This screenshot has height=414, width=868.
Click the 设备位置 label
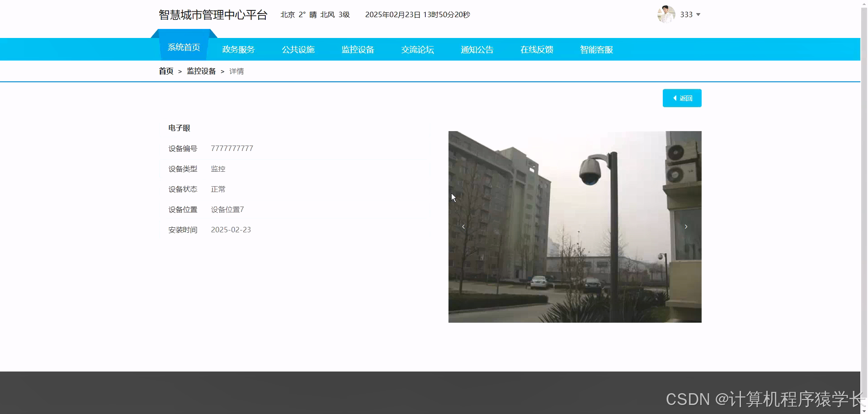click(x=183, y=209)
